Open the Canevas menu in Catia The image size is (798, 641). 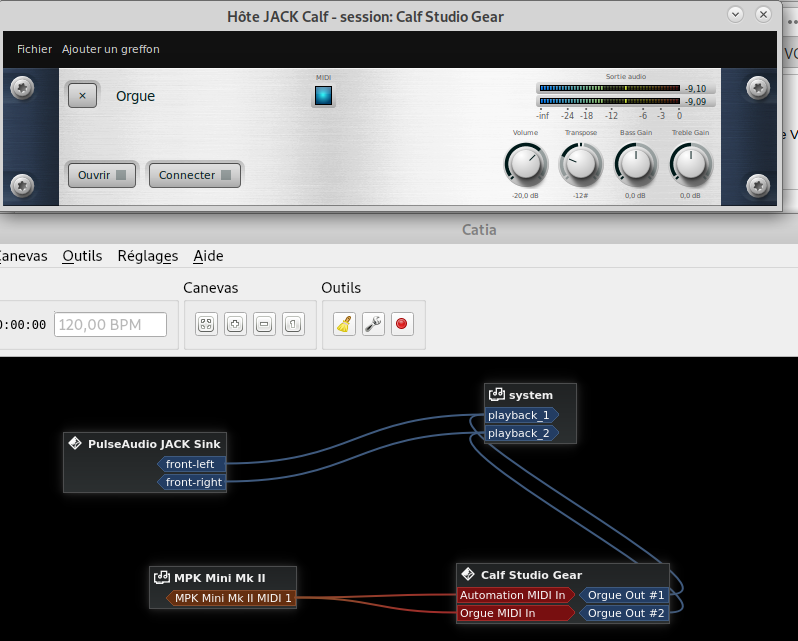point(23,256)
